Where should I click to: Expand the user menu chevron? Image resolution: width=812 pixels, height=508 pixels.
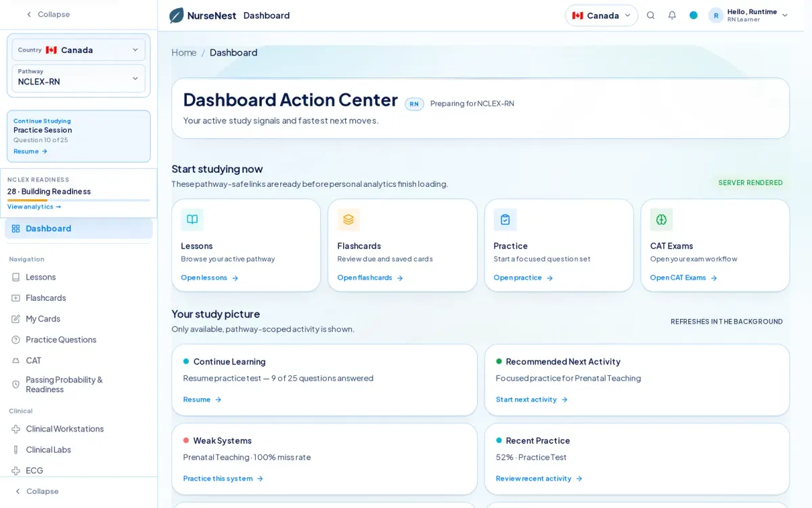pyautogui.click(x=785, y=16)
